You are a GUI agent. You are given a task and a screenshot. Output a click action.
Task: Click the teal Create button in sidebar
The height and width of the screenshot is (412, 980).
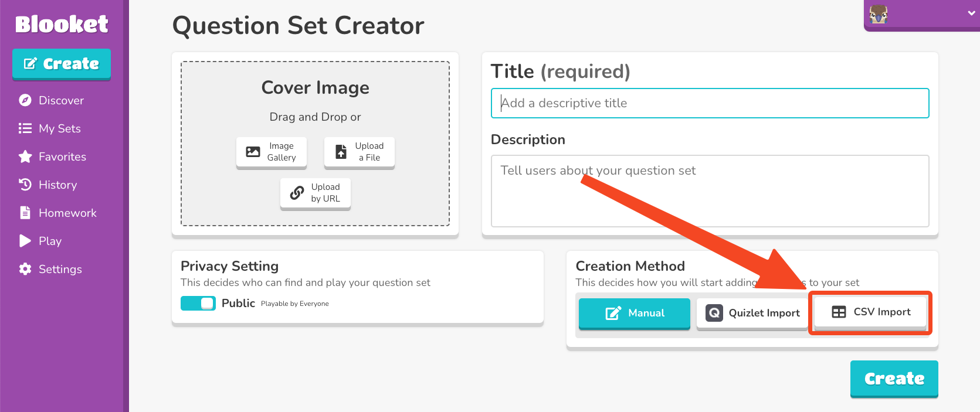coord(62,64)
